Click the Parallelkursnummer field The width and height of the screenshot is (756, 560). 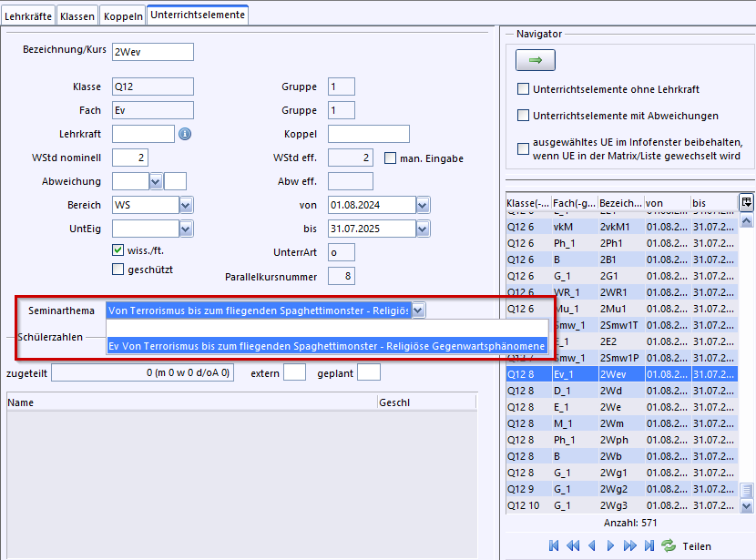pos(342,276)
